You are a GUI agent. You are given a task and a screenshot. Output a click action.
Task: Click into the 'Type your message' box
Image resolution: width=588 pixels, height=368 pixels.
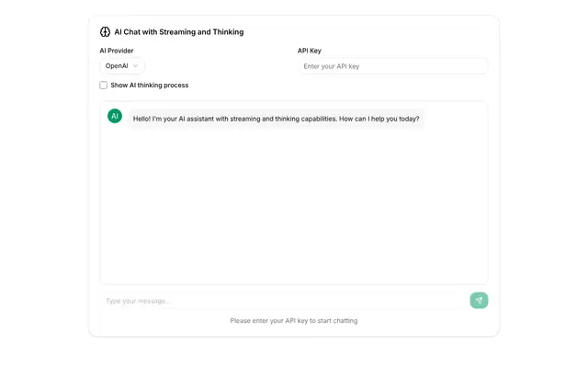click(283, 301)
